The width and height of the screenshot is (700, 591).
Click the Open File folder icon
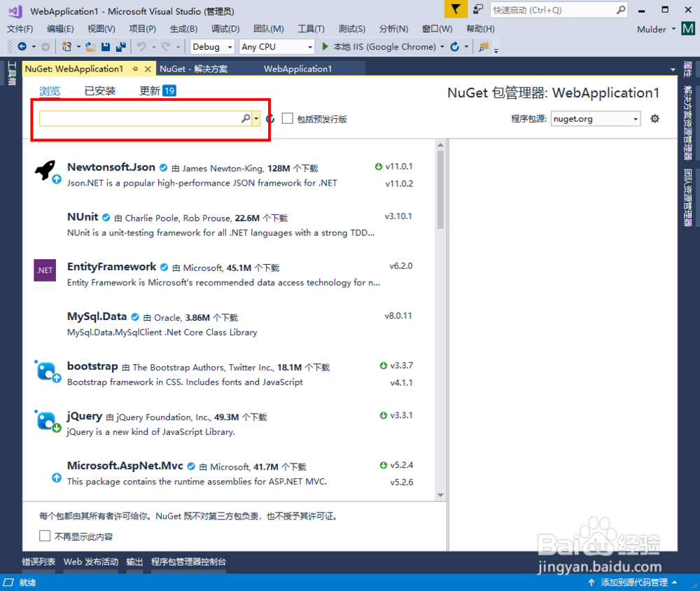(x=90, y=46)
